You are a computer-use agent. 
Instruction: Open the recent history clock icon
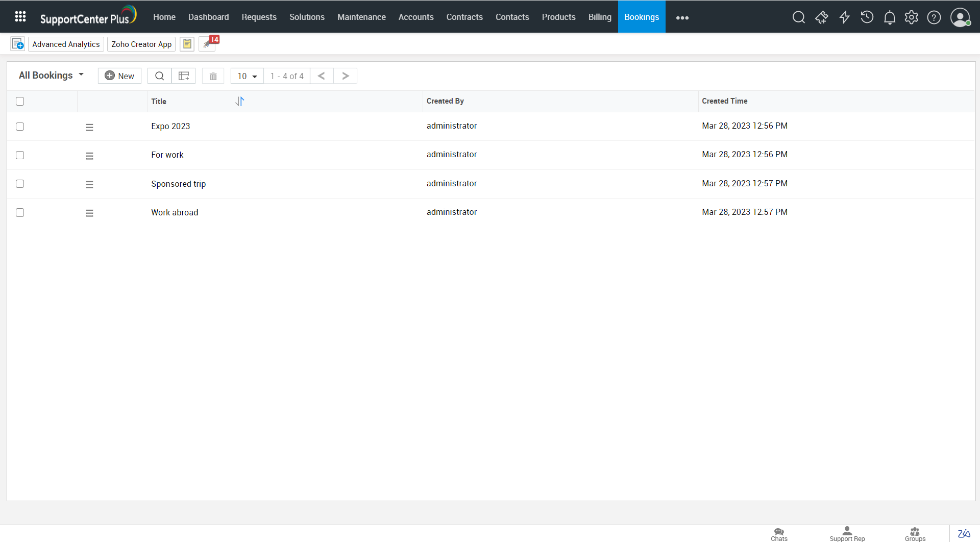click(x=867, y=17)
